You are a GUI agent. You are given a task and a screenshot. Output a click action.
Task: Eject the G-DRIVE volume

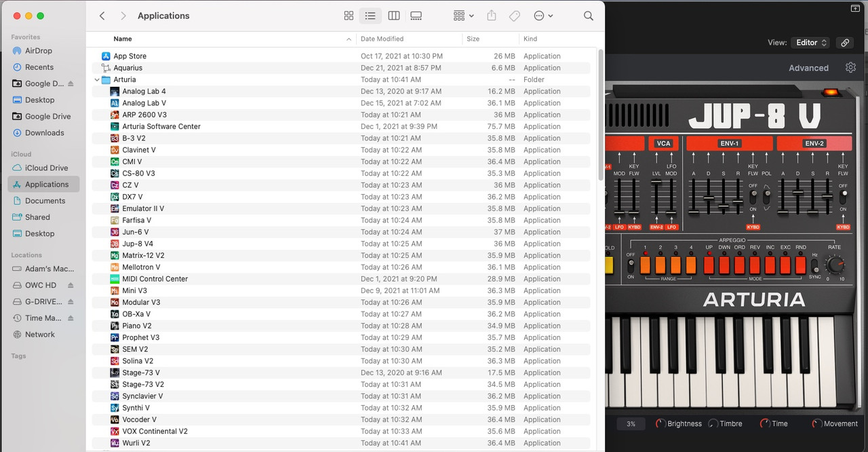pyautogui.click(x=71, y=302)
